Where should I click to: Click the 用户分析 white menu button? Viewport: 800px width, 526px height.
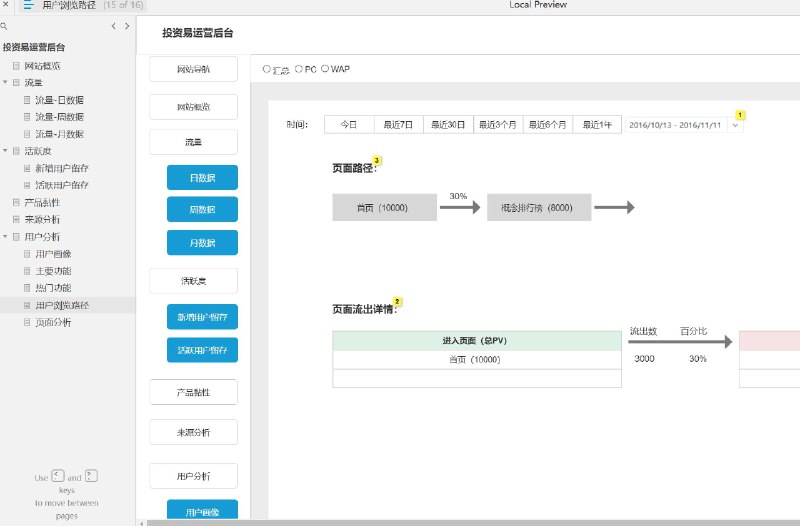[193, 476]
